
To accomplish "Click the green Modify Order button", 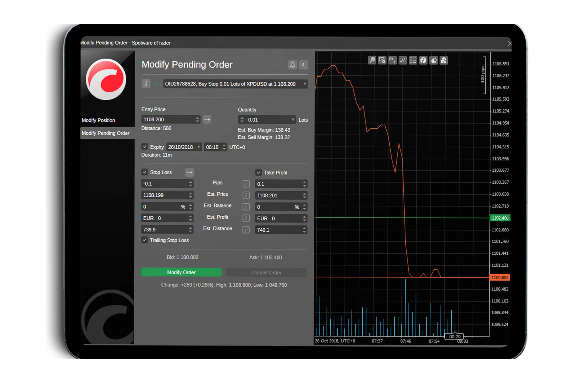I will point(181,272).
